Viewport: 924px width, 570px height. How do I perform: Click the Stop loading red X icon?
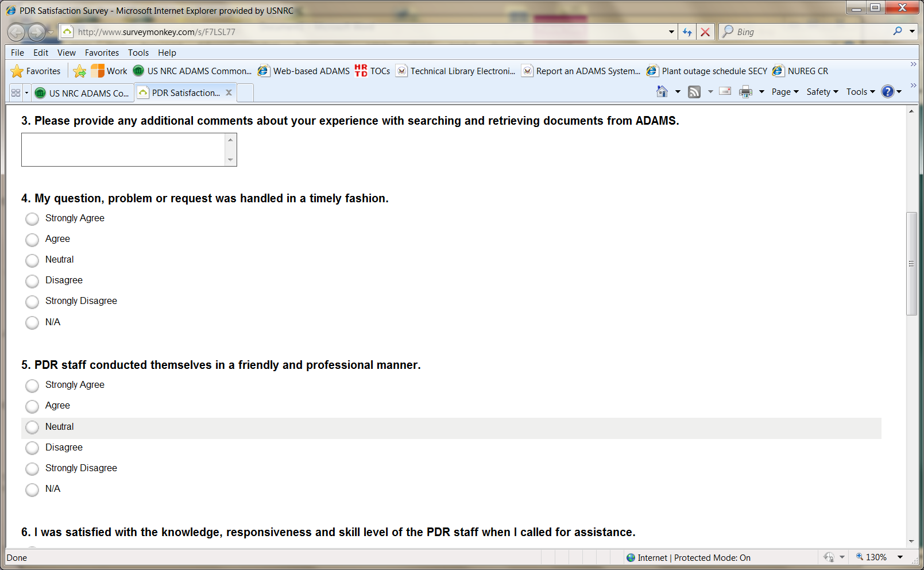pos(705,32)
